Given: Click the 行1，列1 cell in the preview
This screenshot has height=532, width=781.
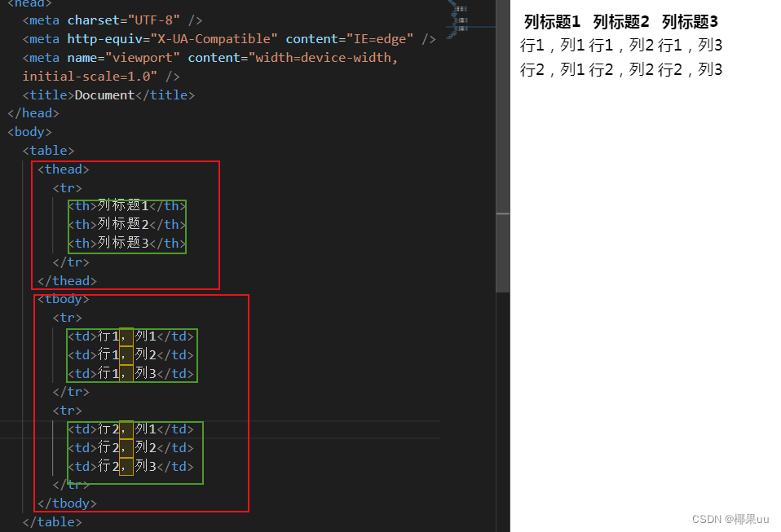Looking at the screenshot, I should point(552,46).
